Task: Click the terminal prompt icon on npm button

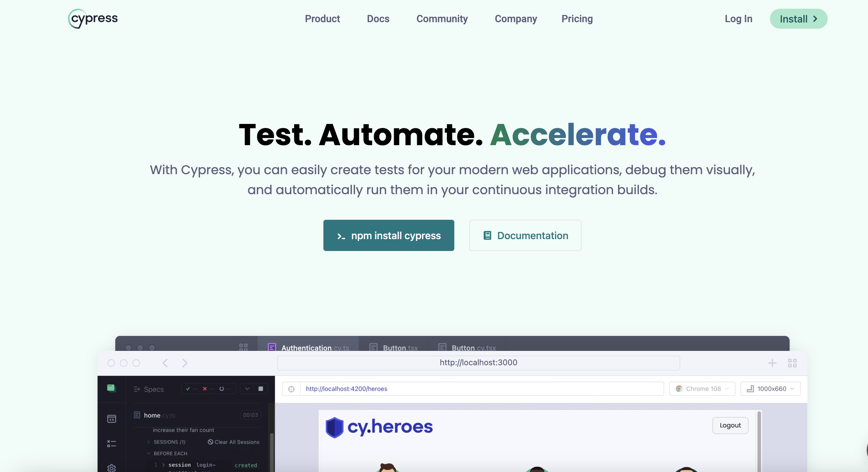Action: (x=341, y=236)
